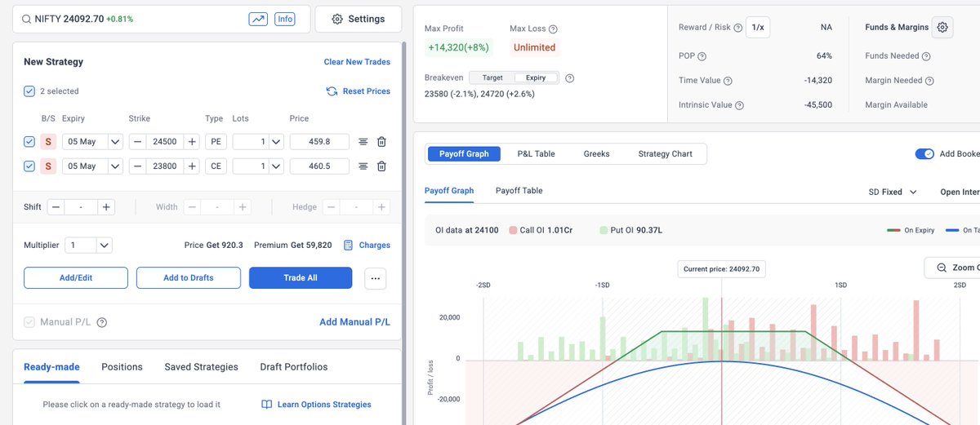This screenshot has height=425, width=980.
Task: Click the Intrinsic Value help icon
Action: (739, 105)
